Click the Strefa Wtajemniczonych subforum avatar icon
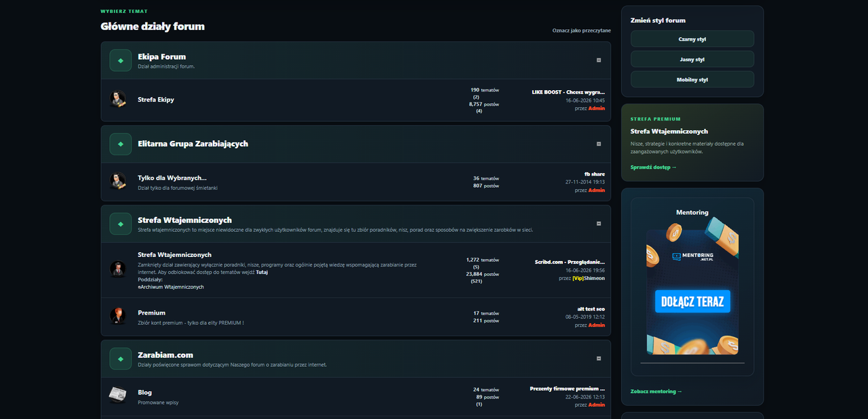This screenshot has height=419, width=868. pos(118,269)
